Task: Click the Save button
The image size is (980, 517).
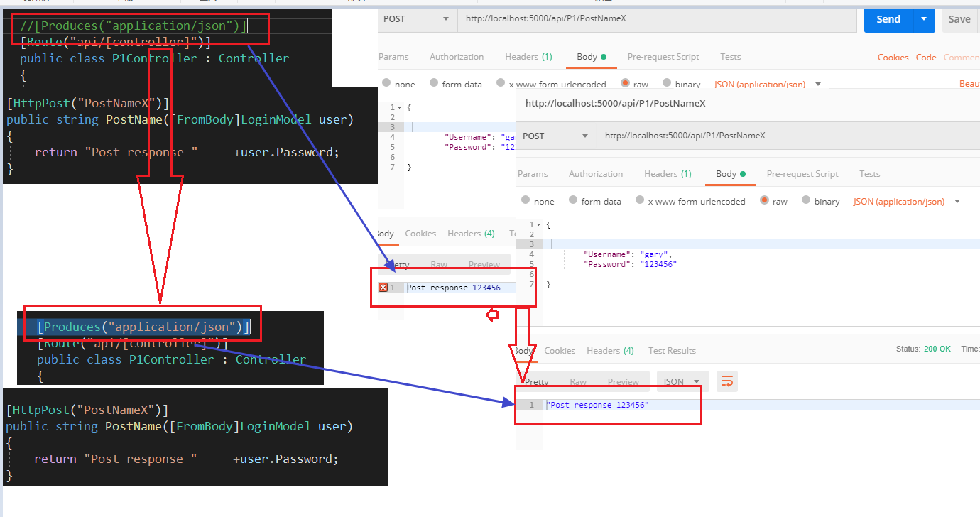Action: point(960,20)
